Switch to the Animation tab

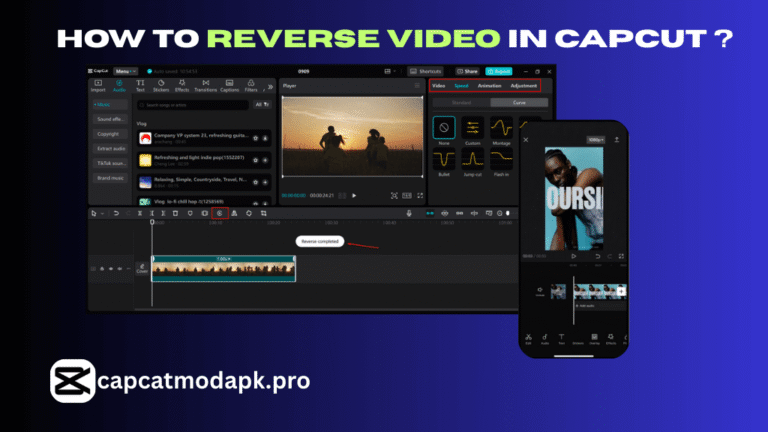(x=489, y=86)
